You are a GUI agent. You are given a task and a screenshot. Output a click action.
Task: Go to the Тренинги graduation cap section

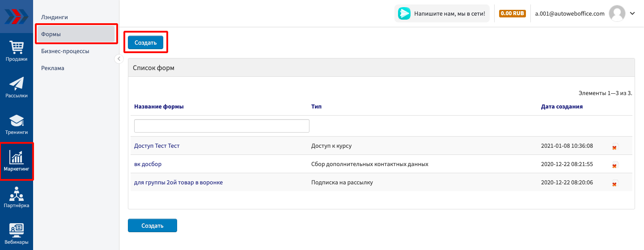16,124
